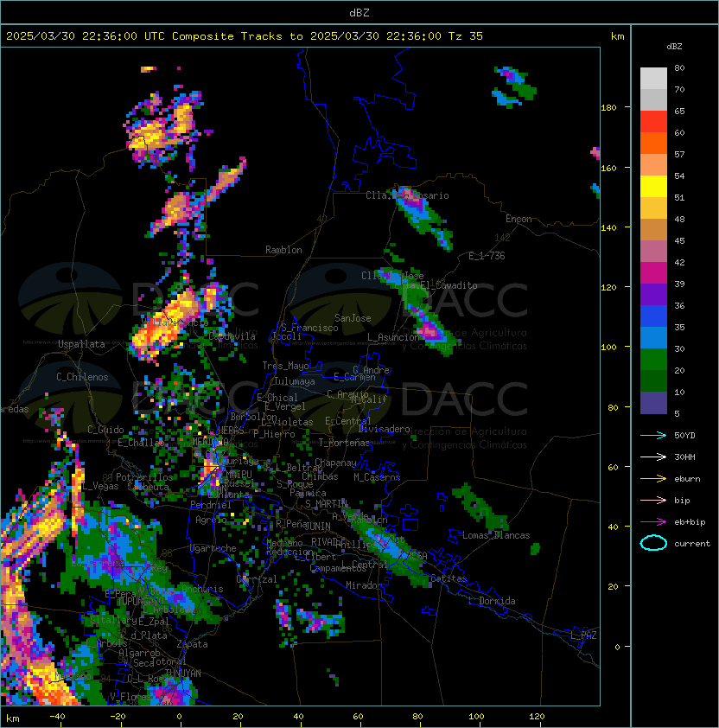The width and height of the screenshot is (719, 728).
Task: Click the 'Uspallata' map label
Action: point(81,344)
